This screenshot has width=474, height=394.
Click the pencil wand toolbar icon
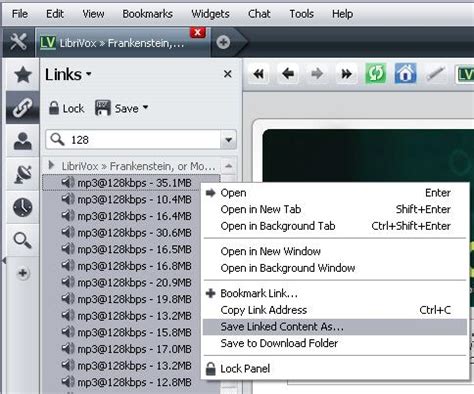point(436,74)
